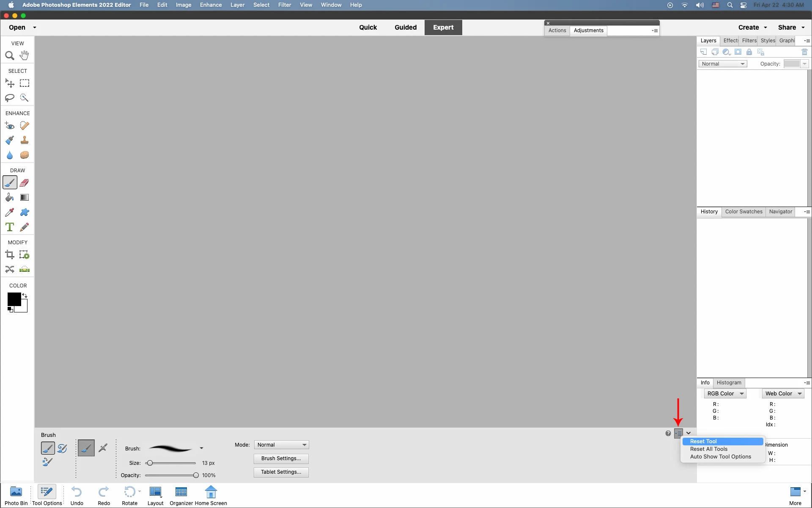The width and height of the screenshot is (812, 508).
Task: Open the brush Mode dropdown
Action: point(281,445)
